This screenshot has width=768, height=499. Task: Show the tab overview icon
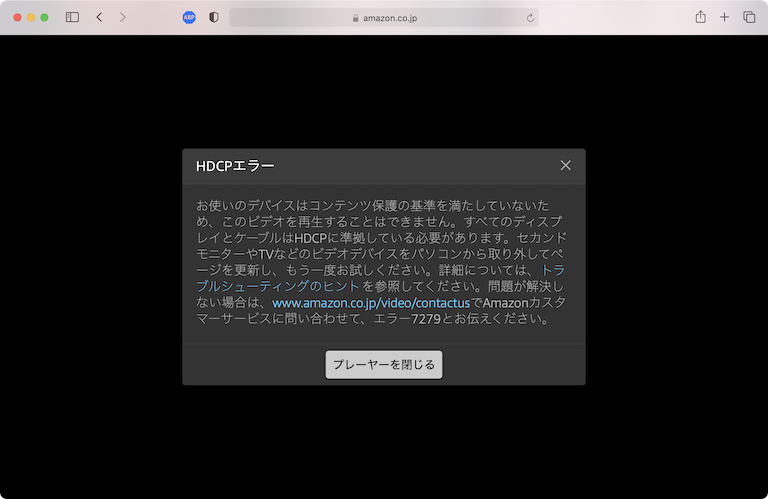749,17
